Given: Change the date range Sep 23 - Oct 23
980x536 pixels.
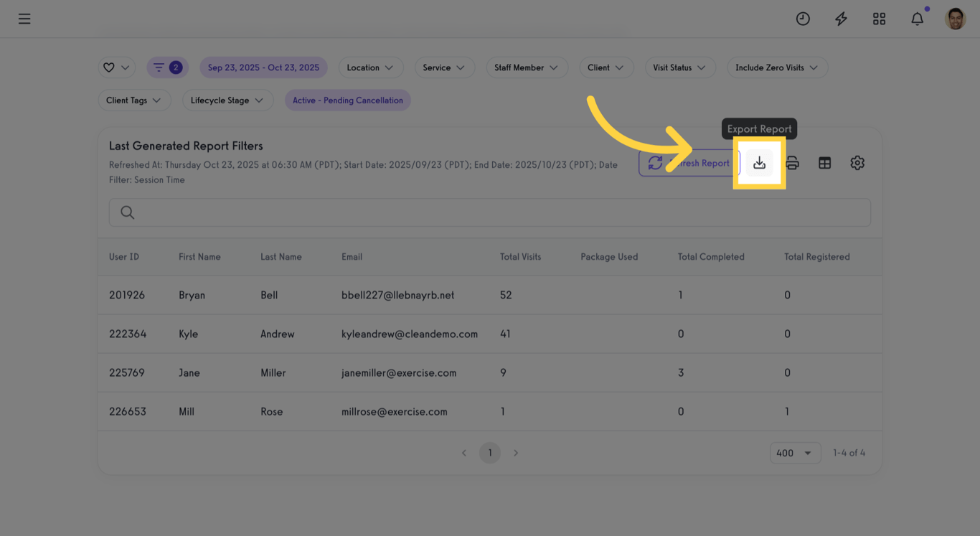Looking at the screenshot, I should (x=264, y=67).
